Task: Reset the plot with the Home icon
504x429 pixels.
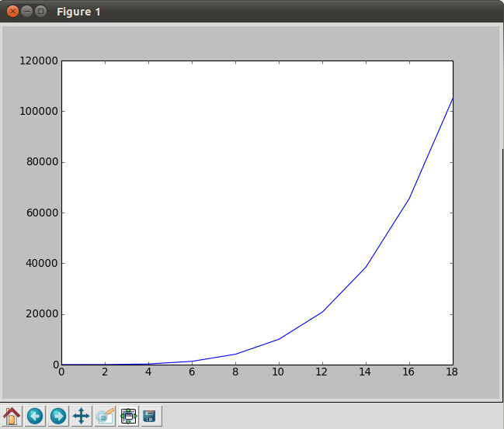Action: click(12, 416)
